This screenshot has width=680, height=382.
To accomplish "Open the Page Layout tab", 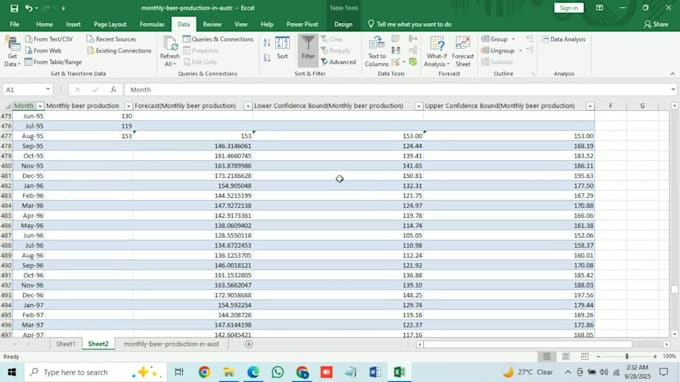I will click(110, 24).
